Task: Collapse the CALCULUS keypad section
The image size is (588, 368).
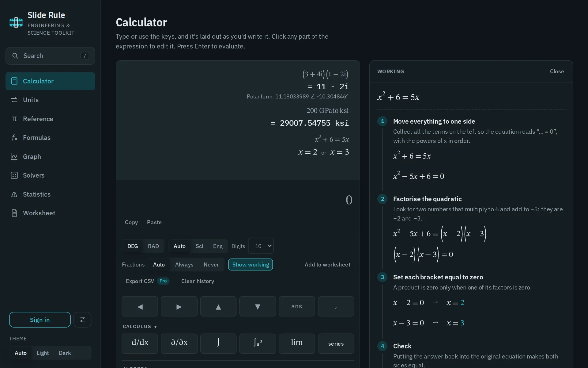Action: [140, 327]
